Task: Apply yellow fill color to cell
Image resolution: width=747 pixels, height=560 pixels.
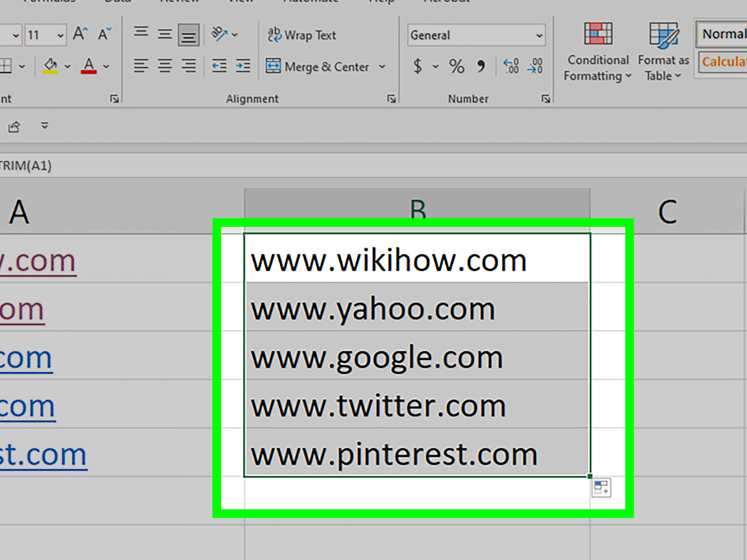Action: [50, 66]
